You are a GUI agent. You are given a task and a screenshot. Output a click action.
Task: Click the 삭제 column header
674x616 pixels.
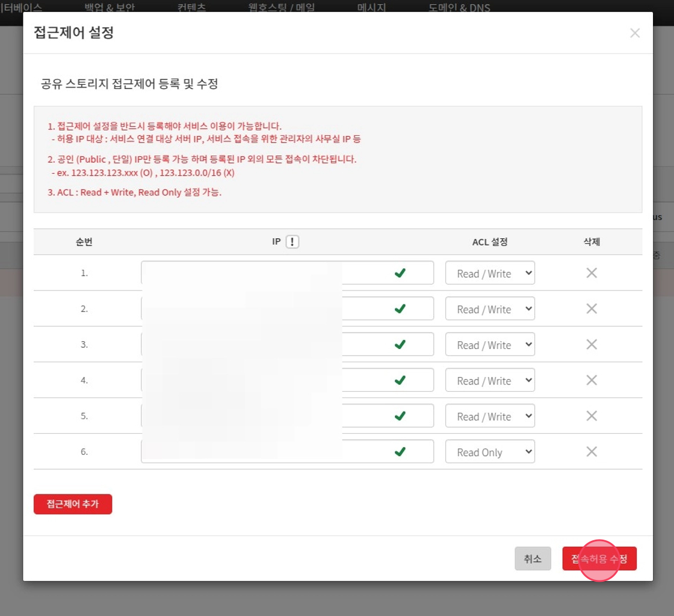[x=592, y=242]
